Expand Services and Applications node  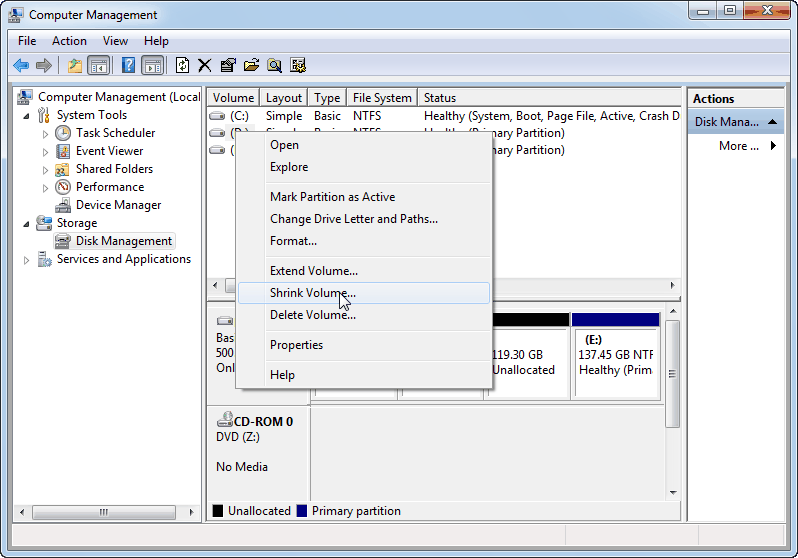[26, 260]
